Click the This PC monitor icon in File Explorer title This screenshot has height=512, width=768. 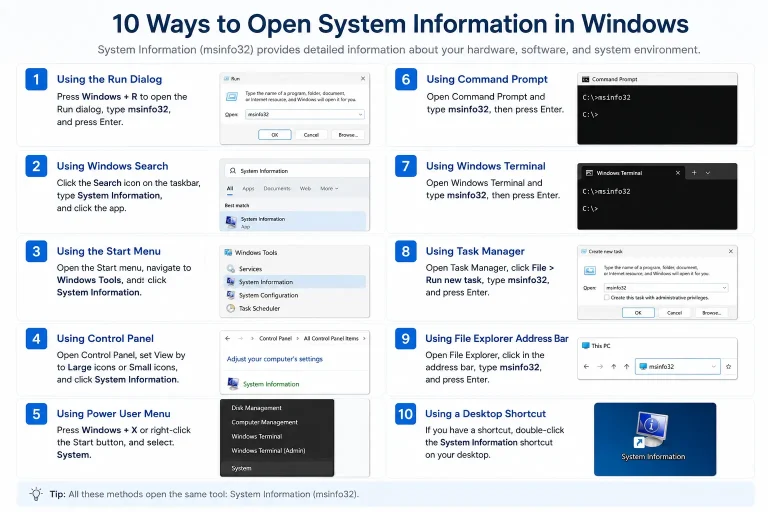(x=586, y=345)
